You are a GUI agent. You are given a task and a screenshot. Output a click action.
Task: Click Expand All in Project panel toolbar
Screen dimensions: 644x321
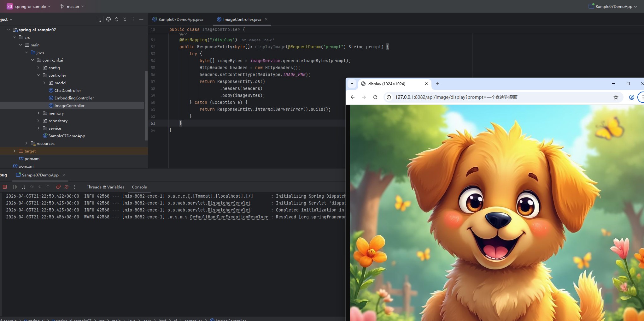tap(117, 19)
